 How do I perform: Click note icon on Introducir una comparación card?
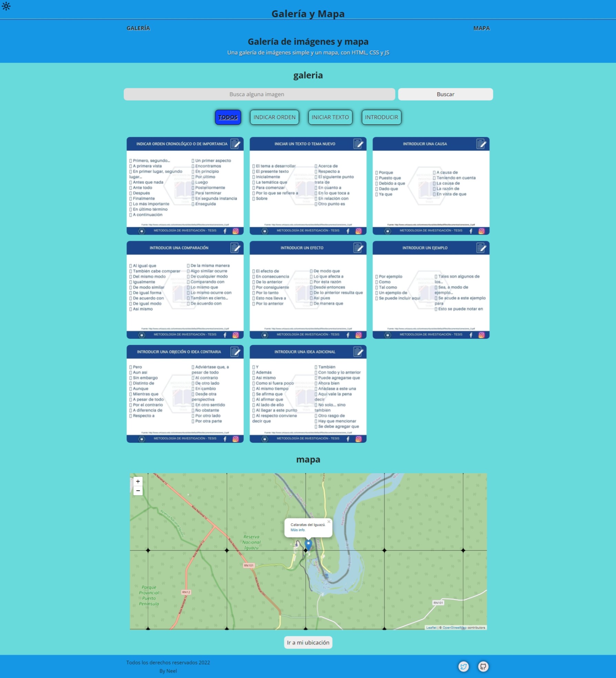point(235,248)
